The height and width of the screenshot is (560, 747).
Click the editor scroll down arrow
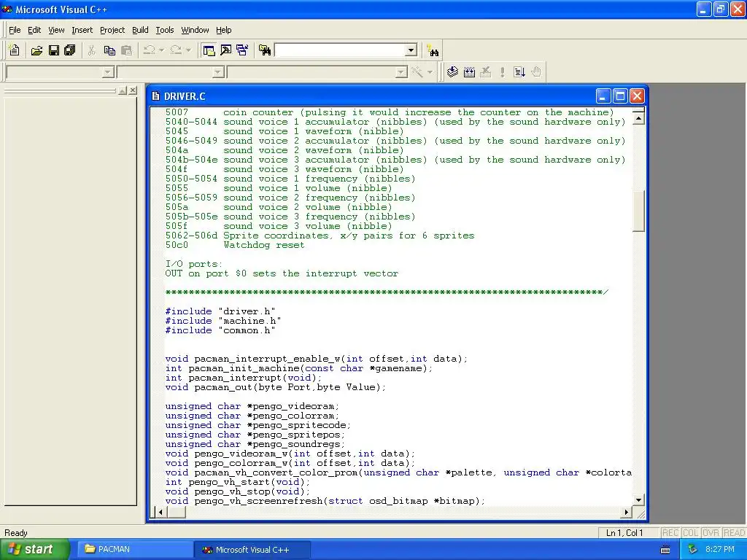[638, 499]
